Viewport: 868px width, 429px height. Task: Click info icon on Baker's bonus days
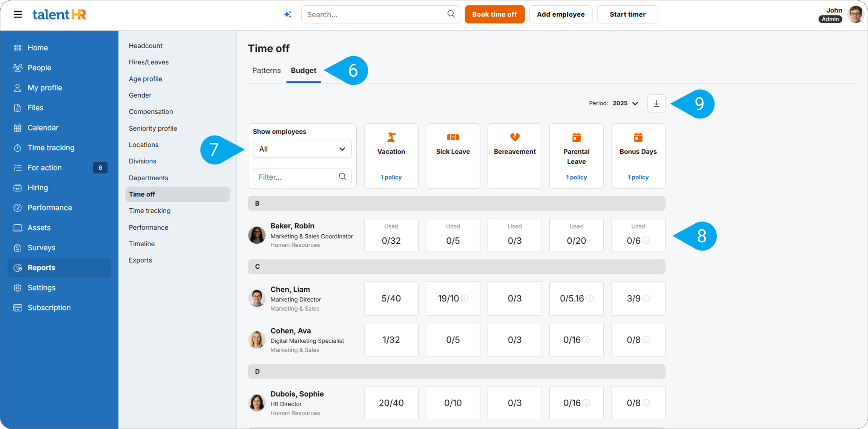pyautogui.click(x=646, y=240)
